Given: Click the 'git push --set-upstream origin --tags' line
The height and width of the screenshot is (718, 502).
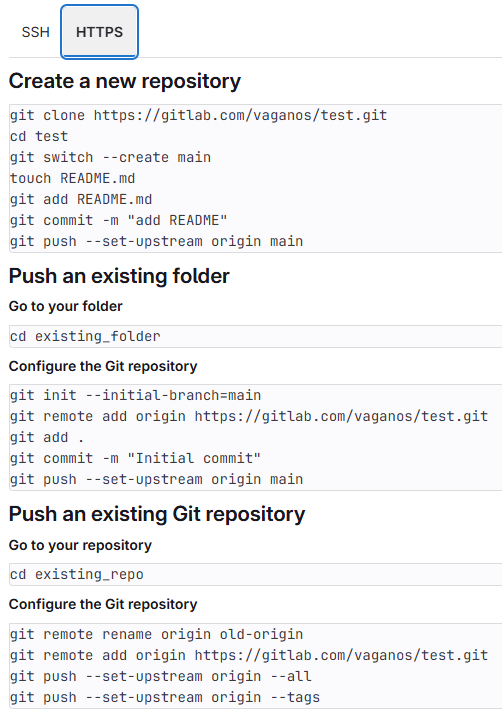Looking at the screenshot, I should (x=165, y=697).
